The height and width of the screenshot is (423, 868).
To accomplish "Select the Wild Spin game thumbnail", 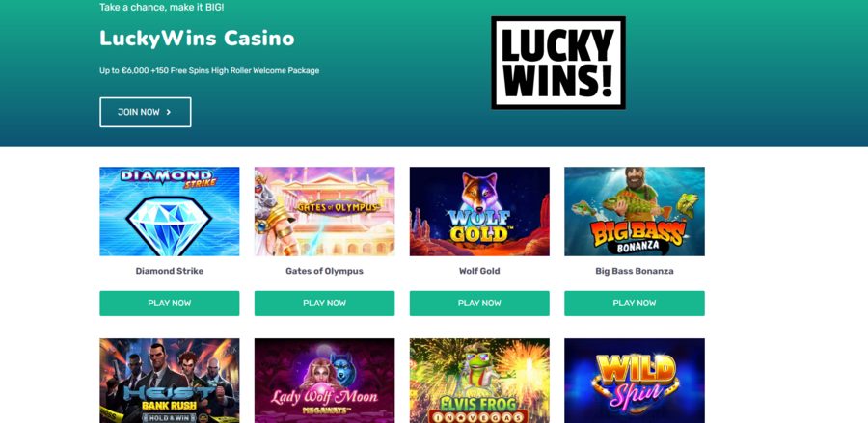I will pyautogui.click(x=635, y=381).
